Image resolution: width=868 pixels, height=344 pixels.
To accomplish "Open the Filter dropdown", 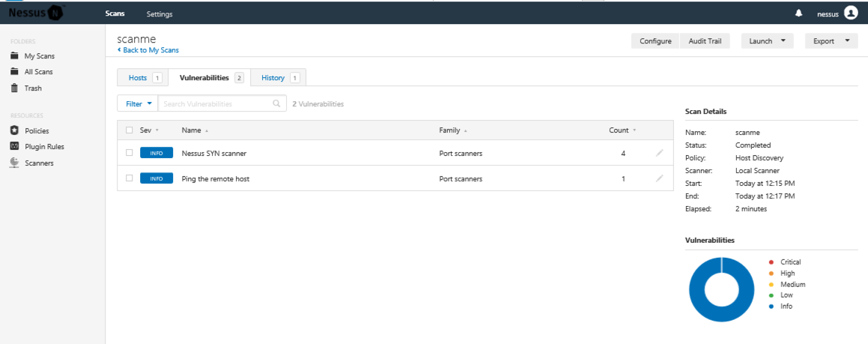I will [138, 104].
